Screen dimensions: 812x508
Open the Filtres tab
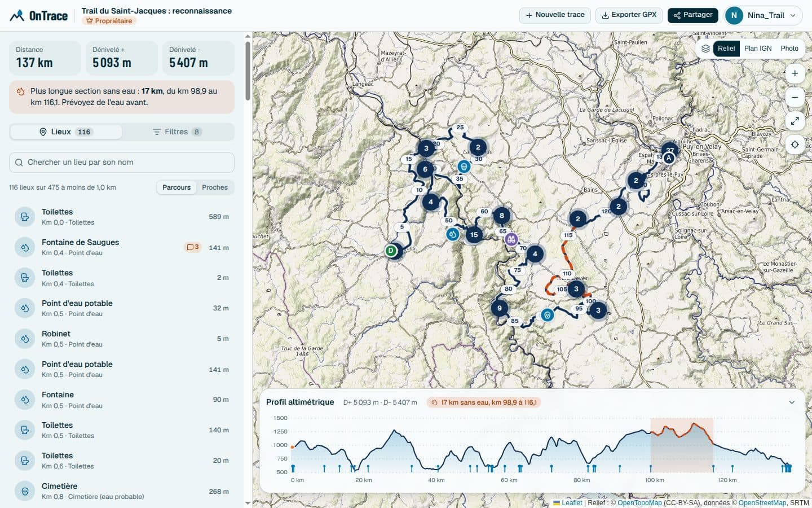(177, 132)
